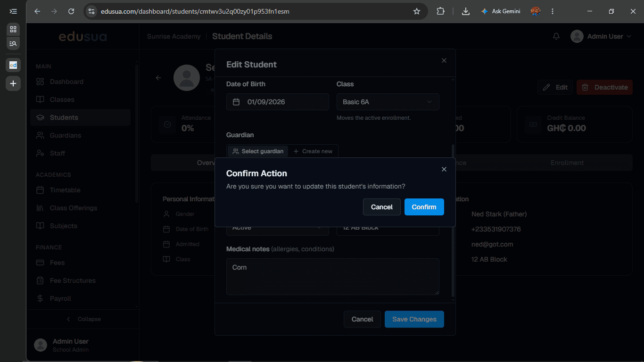
Task: Open Fees in the sidebar
Action: coord(80,263)
